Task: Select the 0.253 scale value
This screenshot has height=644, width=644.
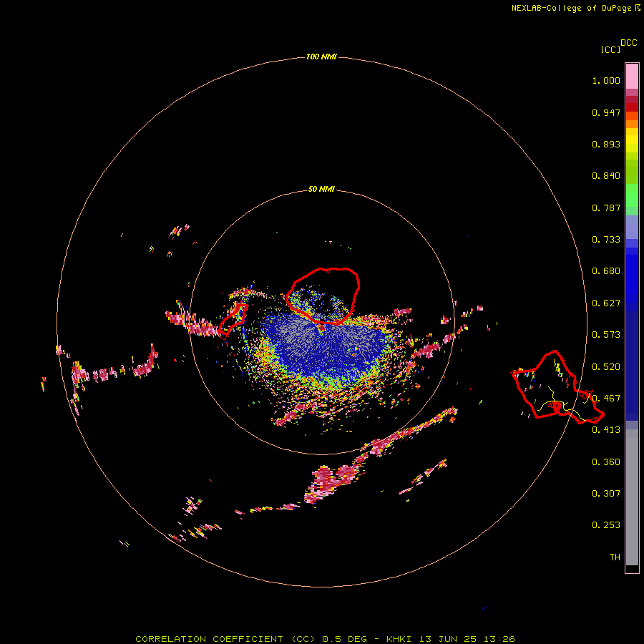Action: (x=606, y=525)
